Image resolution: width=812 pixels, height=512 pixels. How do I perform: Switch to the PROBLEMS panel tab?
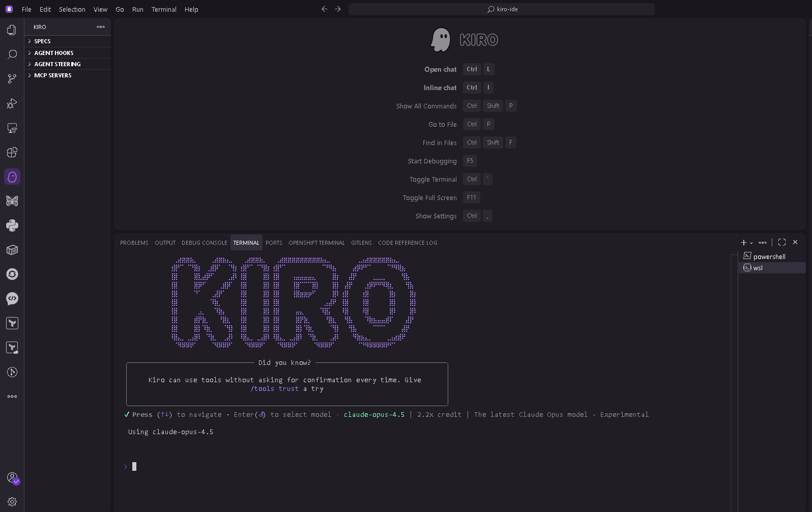click(x=134, y=243)
